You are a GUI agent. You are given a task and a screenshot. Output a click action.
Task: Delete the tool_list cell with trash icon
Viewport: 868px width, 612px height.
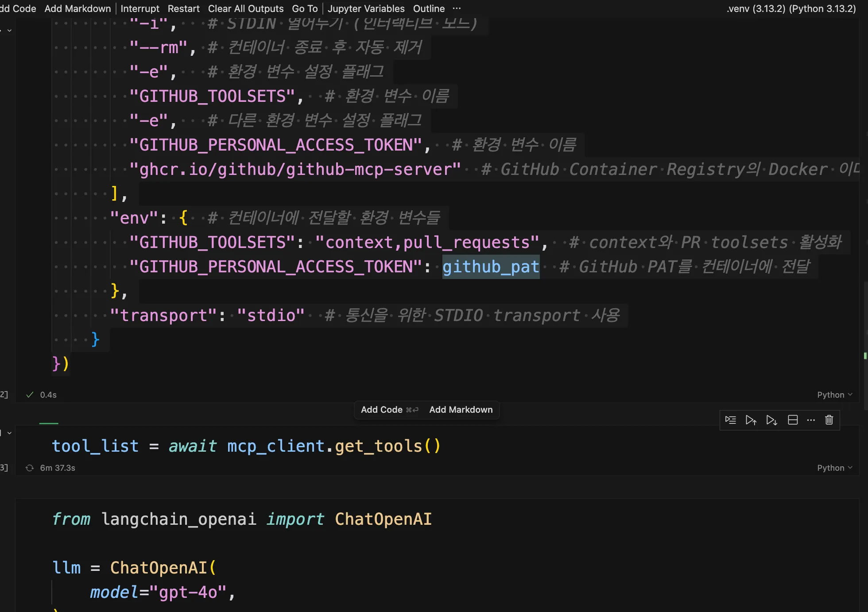[x=829, y=420]
